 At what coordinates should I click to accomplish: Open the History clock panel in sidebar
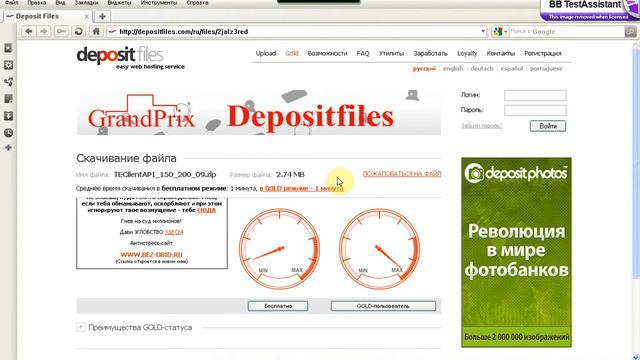(x=8, y=133)
